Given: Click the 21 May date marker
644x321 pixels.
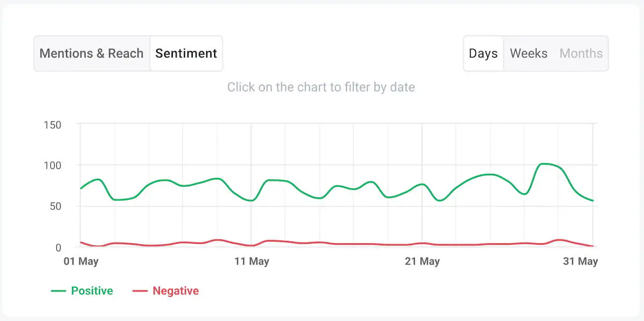Looking at the screenshot, I should click(x=422, y=261).
